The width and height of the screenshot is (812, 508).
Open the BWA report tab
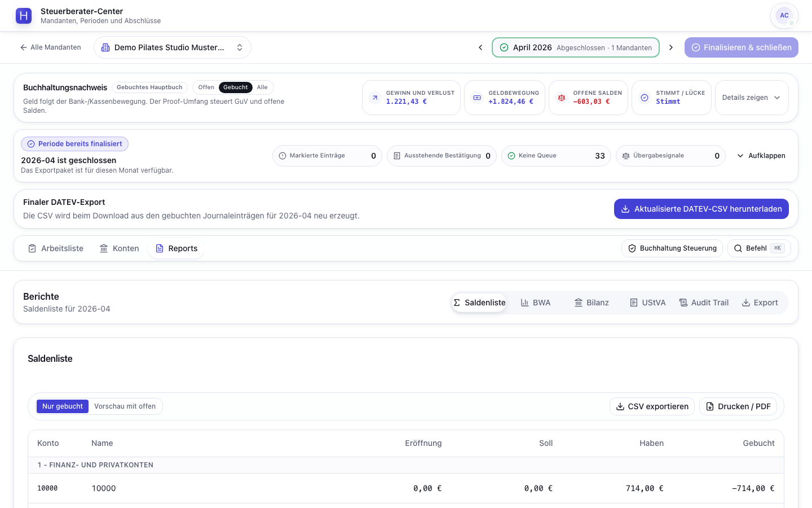tap(536, 303)
